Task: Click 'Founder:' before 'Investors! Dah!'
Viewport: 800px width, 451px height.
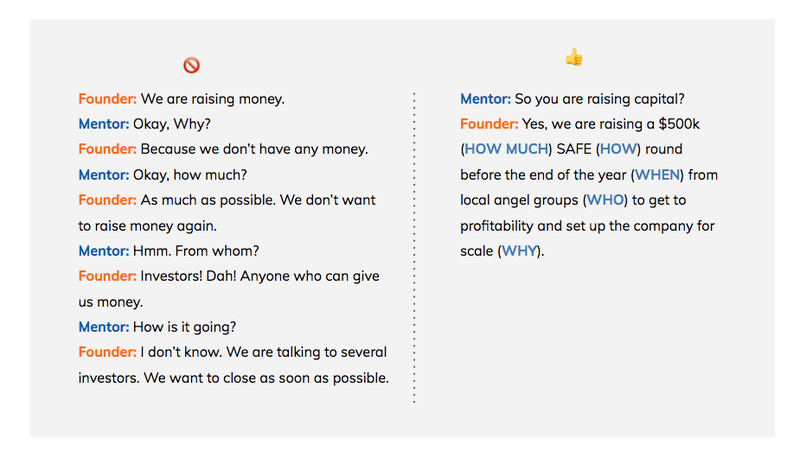Action: tap(108, 276)
